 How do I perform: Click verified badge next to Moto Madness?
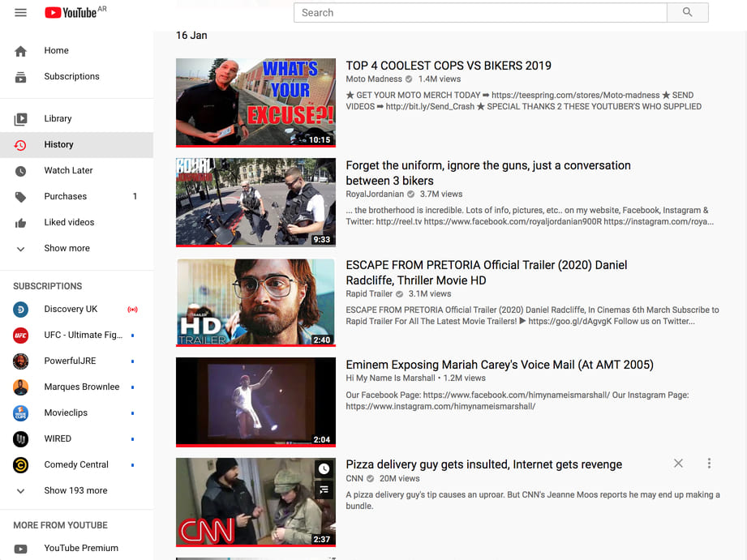coord(409,79)
